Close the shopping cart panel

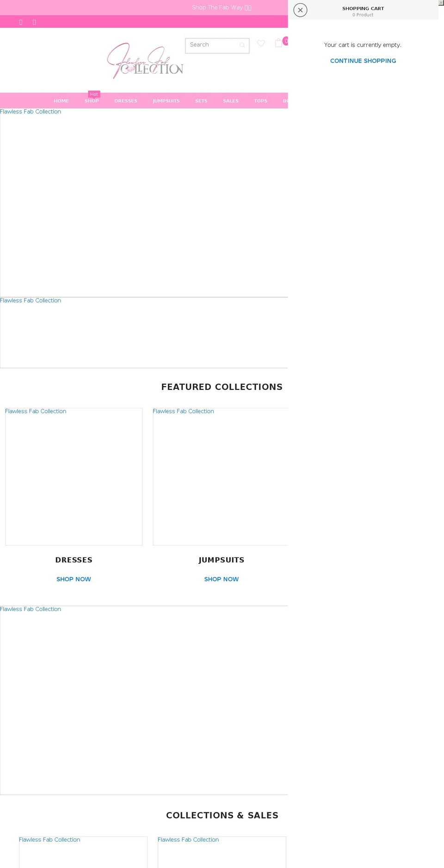point(300,10)
